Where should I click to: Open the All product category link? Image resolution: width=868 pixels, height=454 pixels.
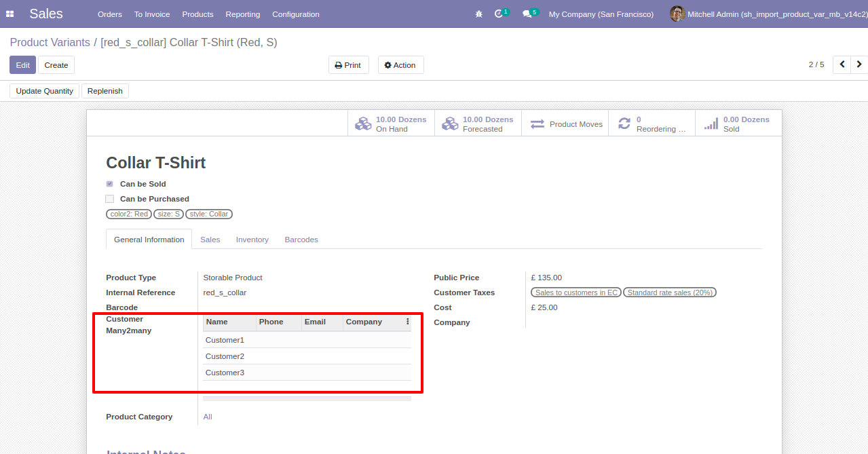(x=208, y=417)
